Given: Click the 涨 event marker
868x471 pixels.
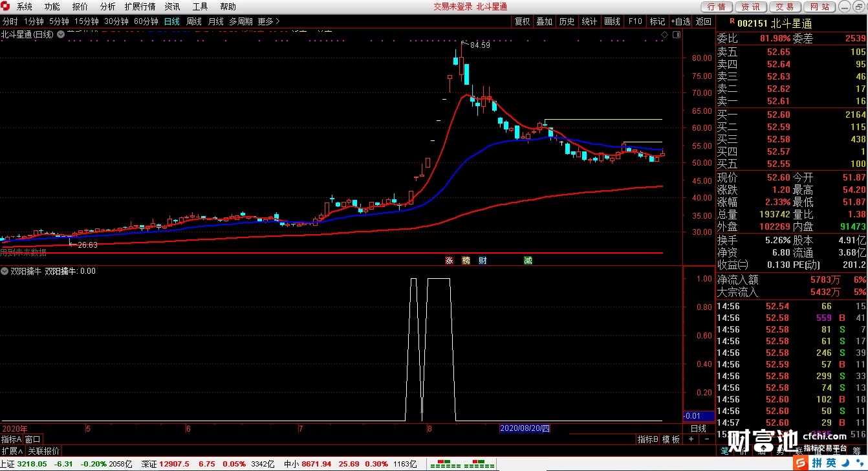Looking at the screenshot, I should pyautogui.click(x=449, y=260).
